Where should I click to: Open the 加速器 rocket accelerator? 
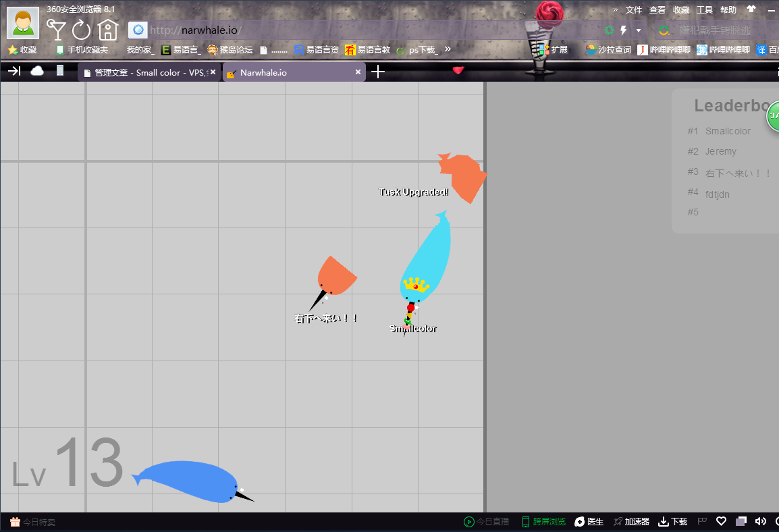coord(630,521)
